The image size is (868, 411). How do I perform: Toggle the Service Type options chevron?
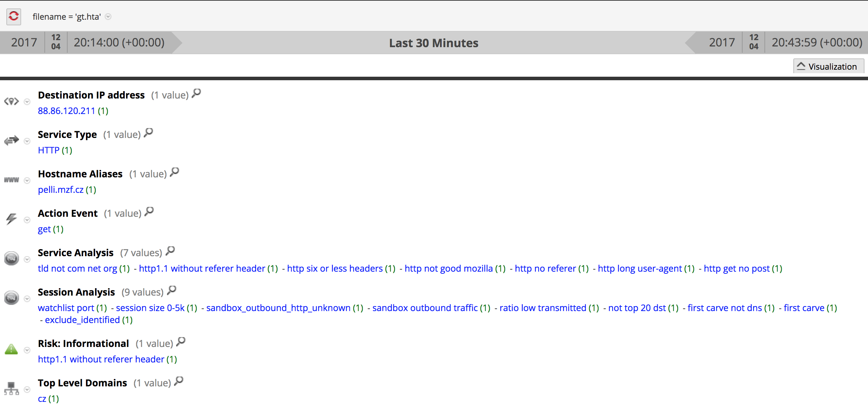tap(27, 141)
